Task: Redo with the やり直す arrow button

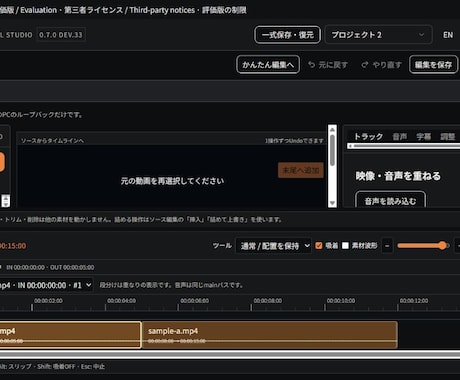Action: click(x=381, y=65)
